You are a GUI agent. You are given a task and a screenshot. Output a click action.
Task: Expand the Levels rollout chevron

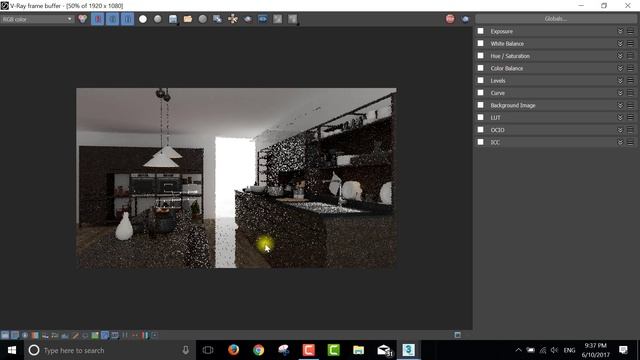[620, 80]
